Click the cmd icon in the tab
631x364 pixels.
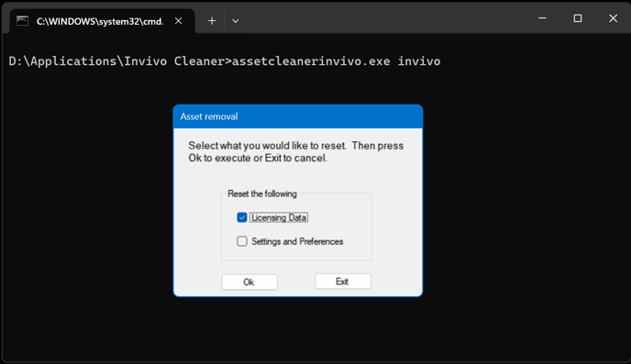23,21
